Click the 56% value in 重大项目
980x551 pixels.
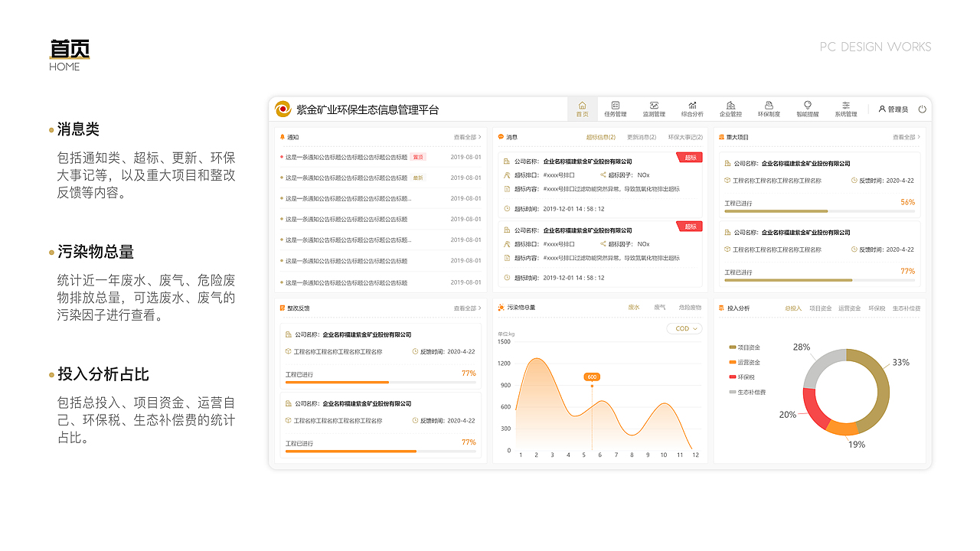(907, 202)
